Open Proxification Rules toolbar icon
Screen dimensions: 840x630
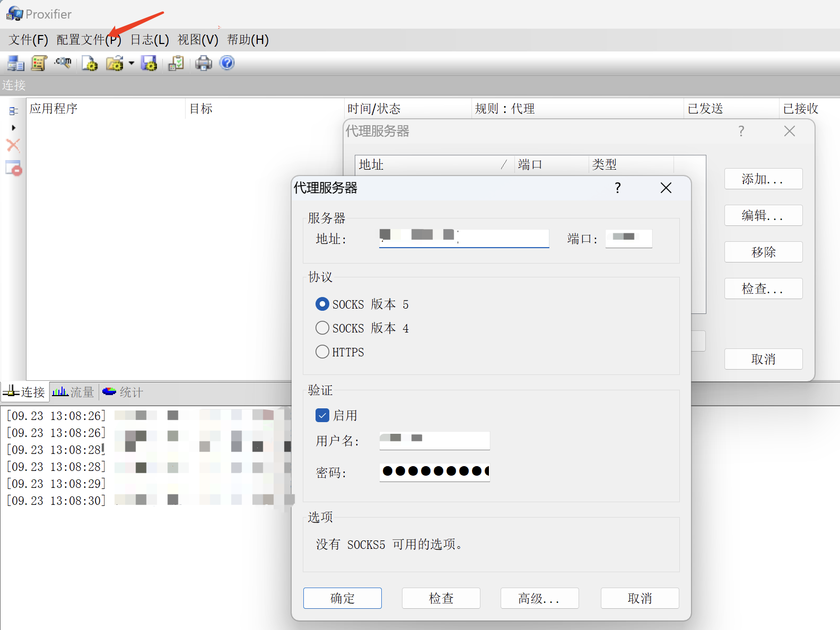(39, 63)
